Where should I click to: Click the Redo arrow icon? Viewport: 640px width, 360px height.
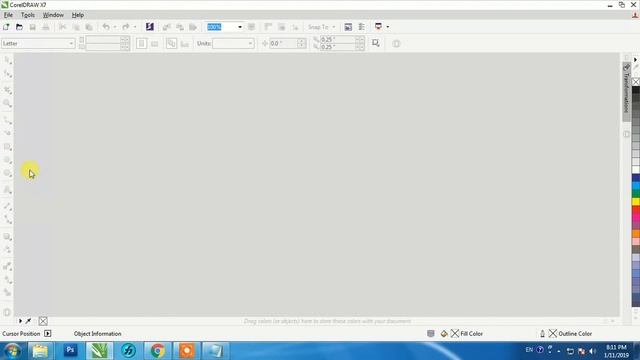pos(126,27)
